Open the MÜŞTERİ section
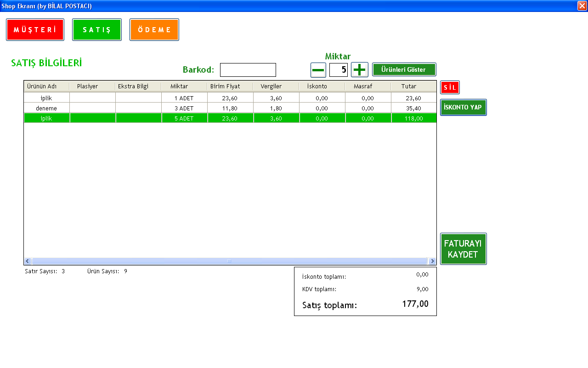The height and width of the screenshot is (368, 588). (x=35, y=30)
